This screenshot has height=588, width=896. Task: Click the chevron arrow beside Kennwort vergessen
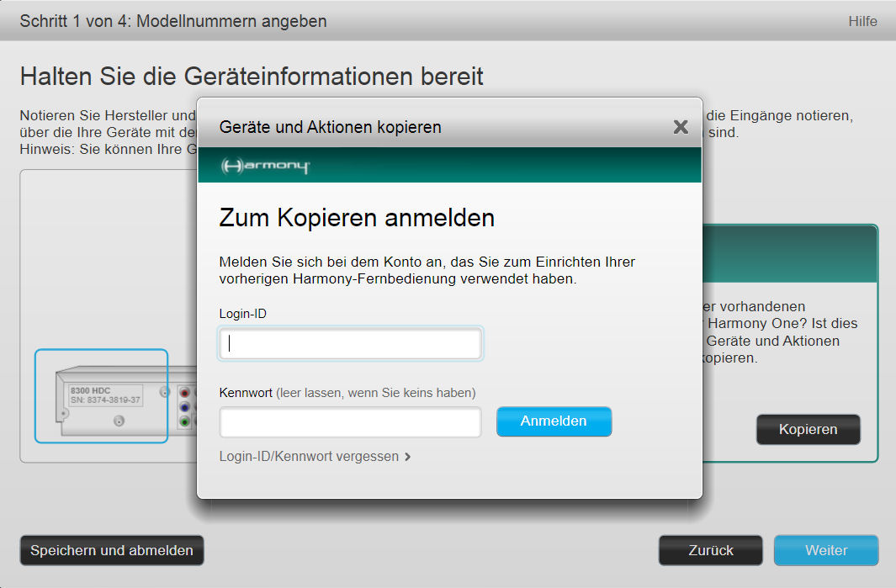coord(408,457)
